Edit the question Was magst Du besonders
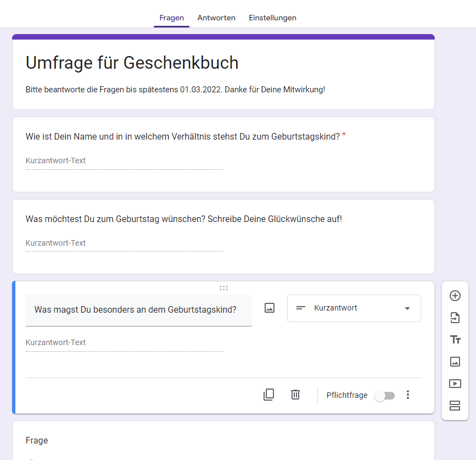The width and height of the screenshot is (476, 460). tap(139, 310)
